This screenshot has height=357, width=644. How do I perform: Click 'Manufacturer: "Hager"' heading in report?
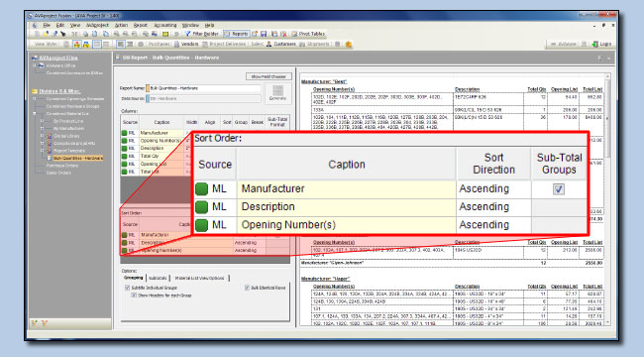(325, 279)
